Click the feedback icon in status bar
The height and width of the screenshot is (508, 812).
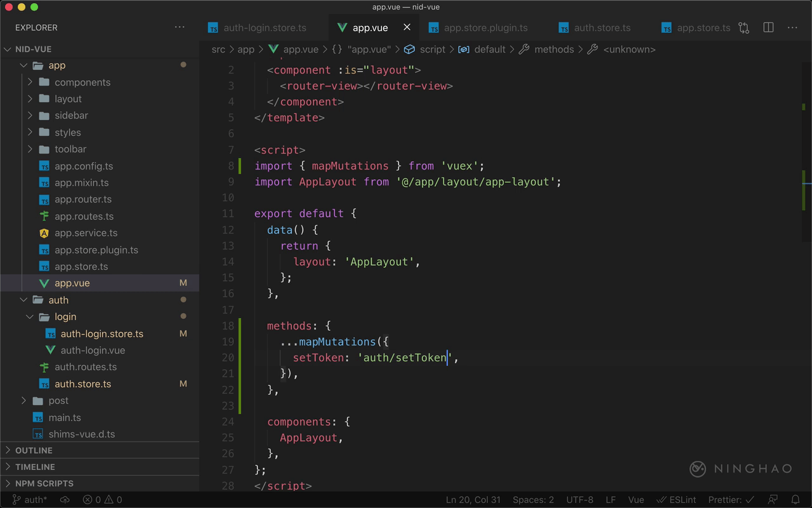click(773, 500)
